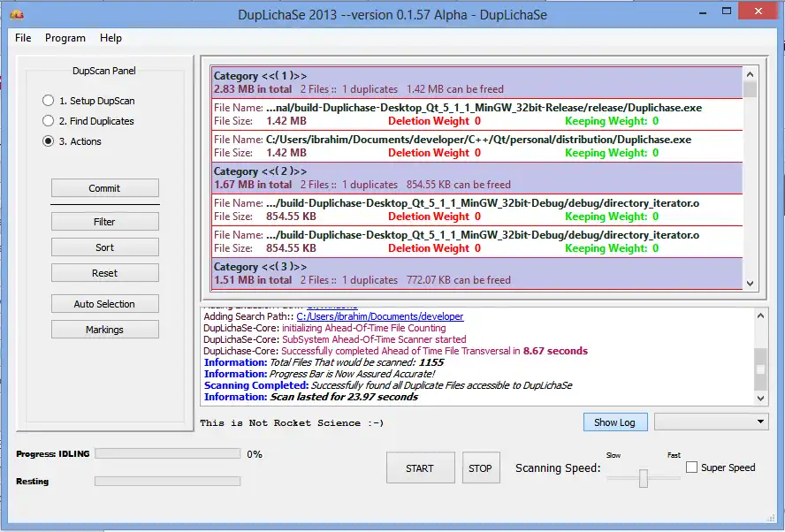Click the Auto Selection button
785x532 pixels.
[x=104, y=304]
